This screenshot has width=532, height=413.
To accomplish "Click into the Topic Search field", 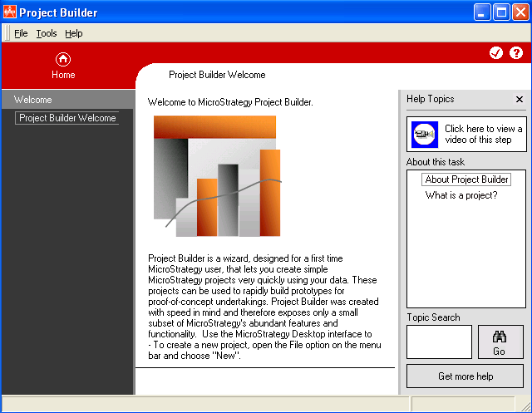I will [x=439, y=342].
